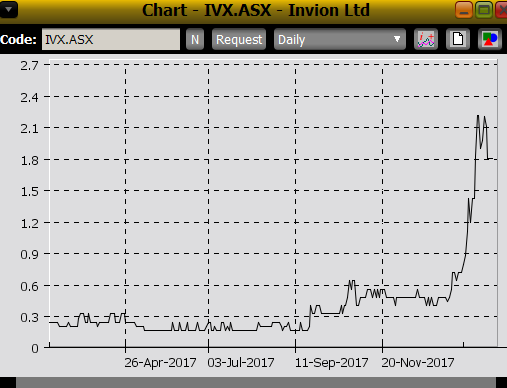Toggle the N button beside code field
This screenshot has height=388, width=507.
(x=195, y=40)
